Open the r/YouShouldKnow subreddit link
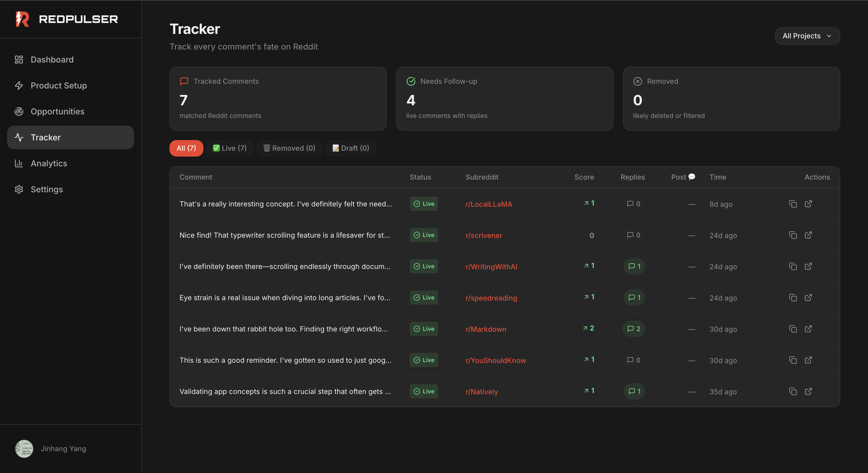The height and width of the screenshot is (473, 868). [x=495, y=361]
